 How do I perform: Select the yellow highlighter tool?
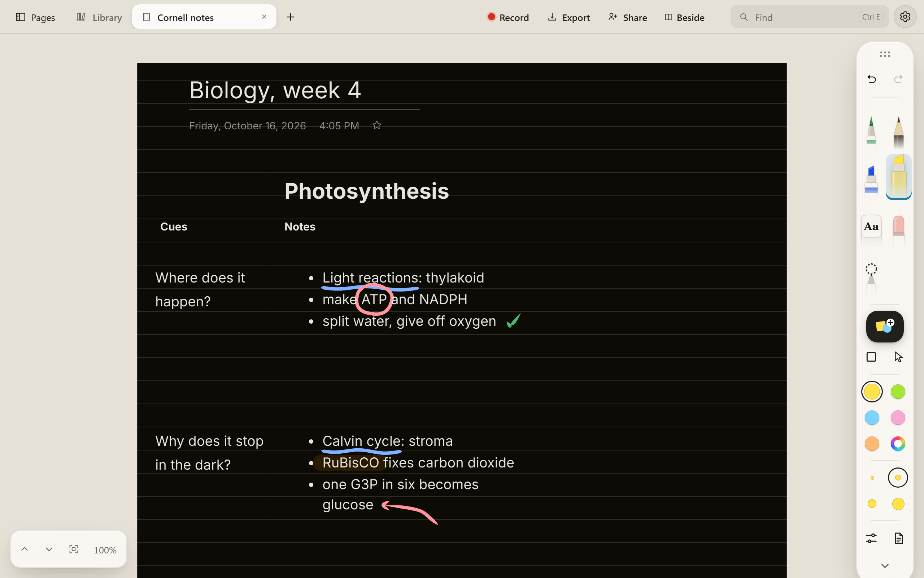[x=898, y=176]
